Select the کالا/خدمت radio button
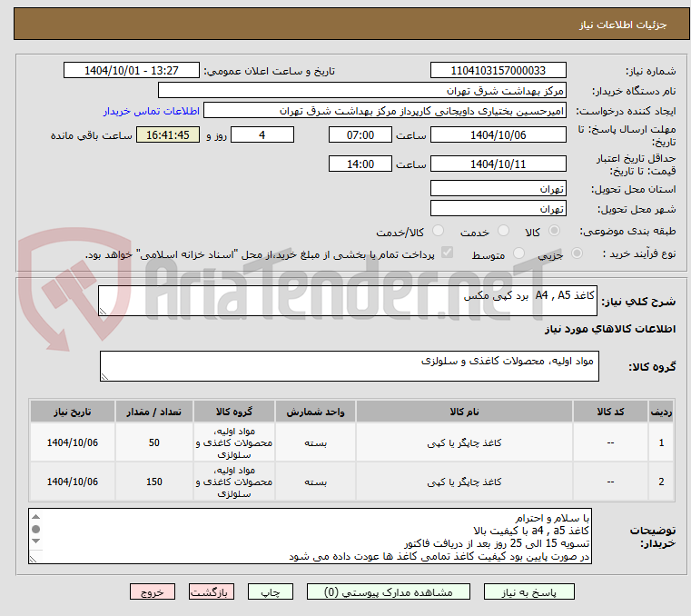 [x=438, y=231]
